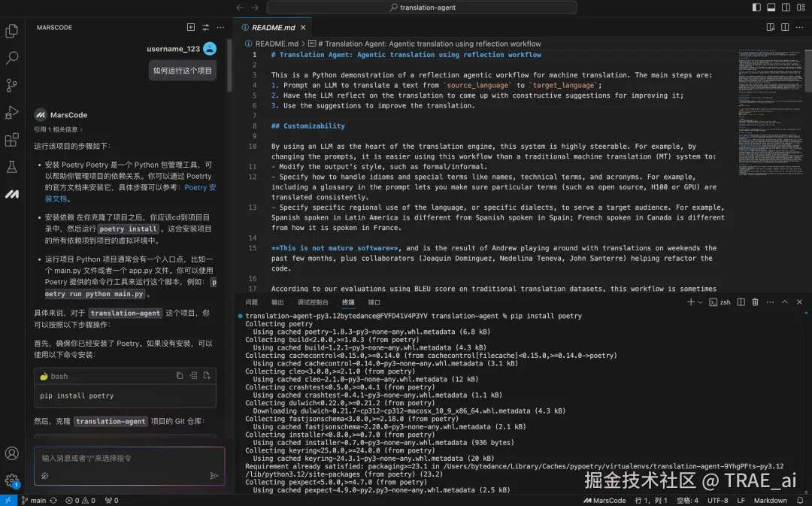This screenshot has width=812, height=506.
Task: Kill the terminal with trash icon
Action: 755,302
